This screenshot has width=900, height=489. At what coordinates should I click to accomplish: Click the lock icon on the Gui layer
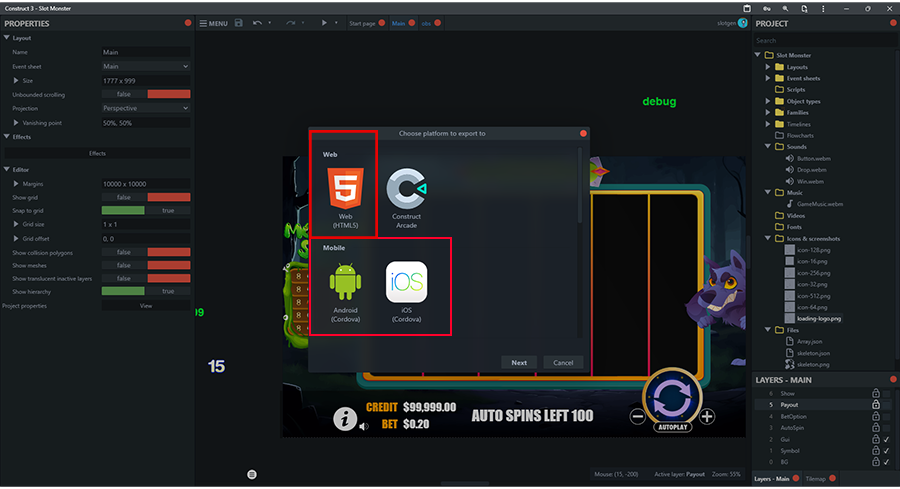876,439
